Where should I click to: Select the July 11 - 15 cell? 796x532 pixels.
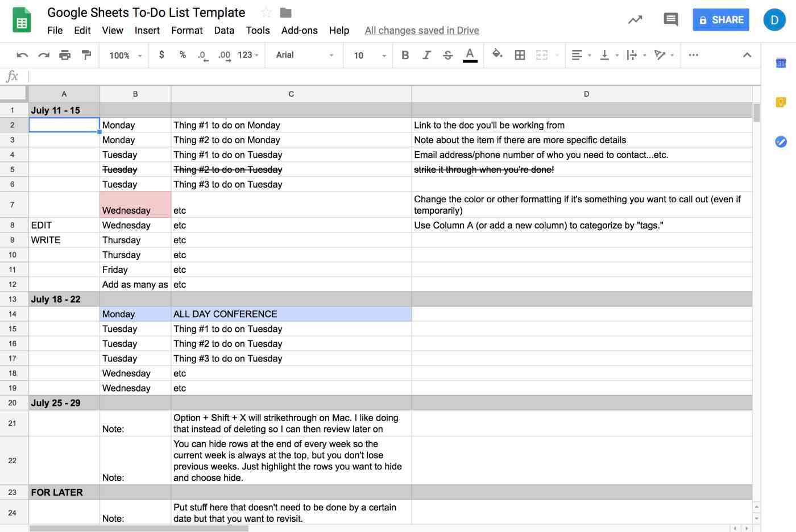pyautogui.click(x=64, y=110)
